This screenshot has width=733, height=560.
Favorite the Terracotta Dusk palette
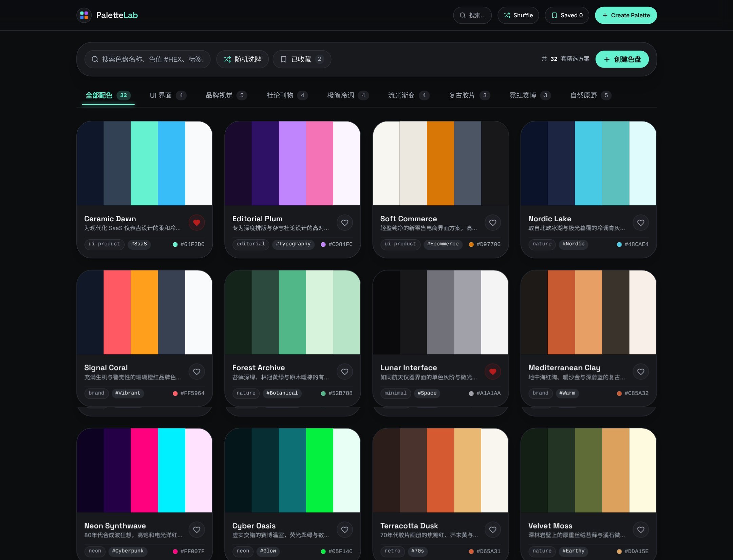coord(493,530)
